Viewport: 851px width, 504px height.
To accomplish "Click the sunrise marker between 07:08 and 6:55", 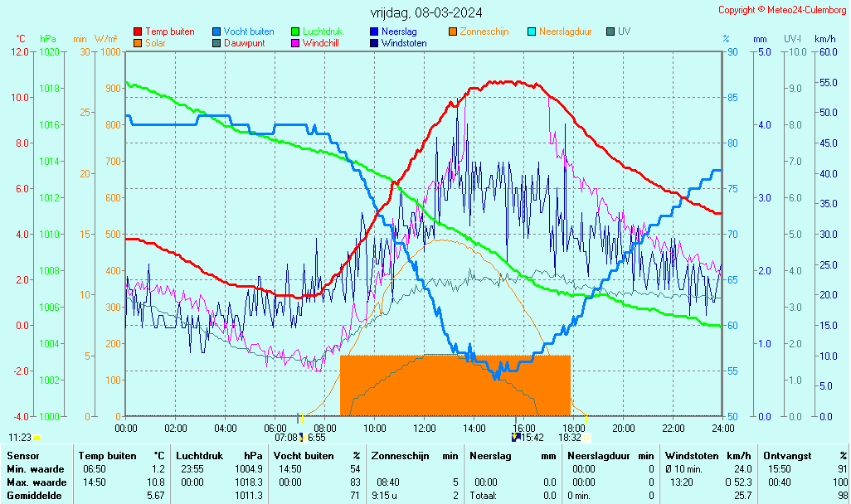I will point(302,437).
